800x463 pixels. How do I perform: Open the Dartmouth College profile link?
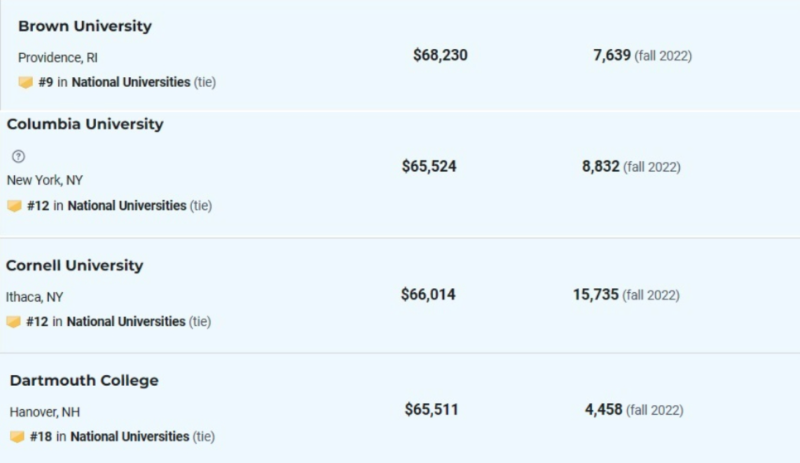(84, 380)
